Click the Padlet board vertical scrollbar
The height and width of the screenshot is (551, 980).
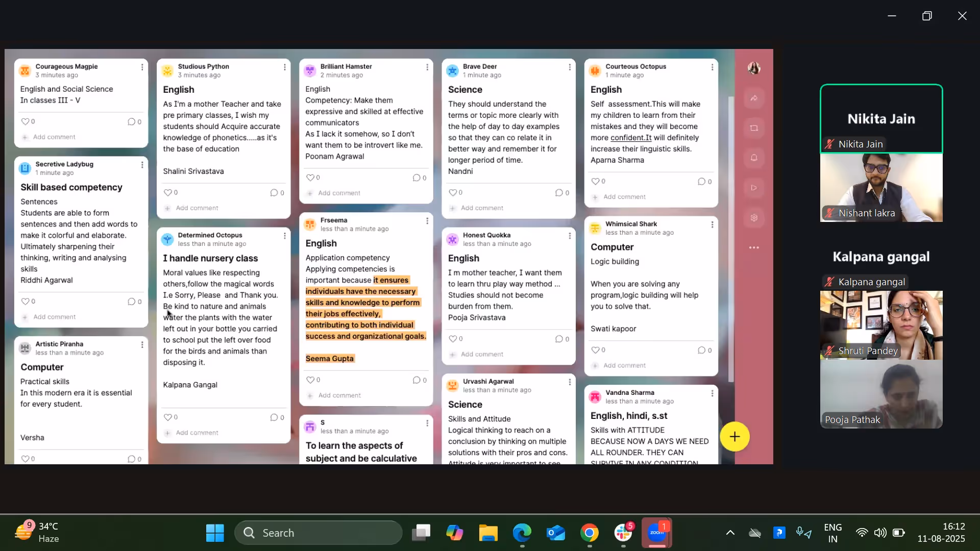point(730,240)
